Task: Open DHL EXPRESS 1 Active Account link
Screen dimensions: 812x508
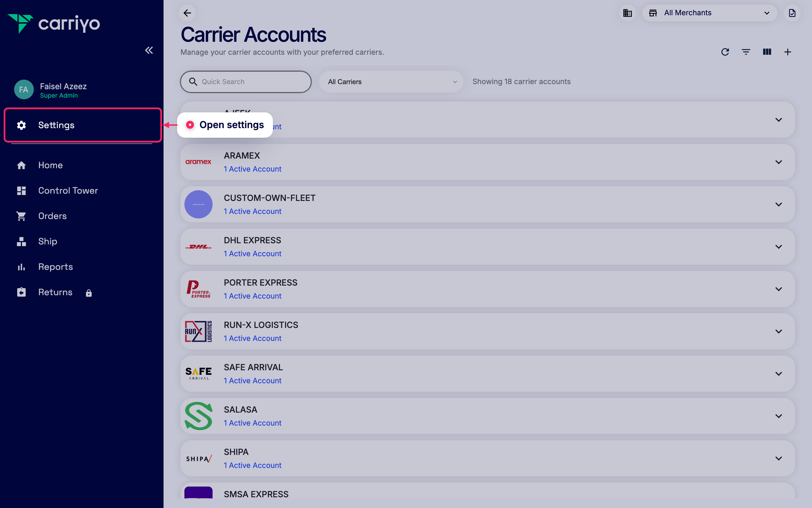Action: click(x=252, y=254)
